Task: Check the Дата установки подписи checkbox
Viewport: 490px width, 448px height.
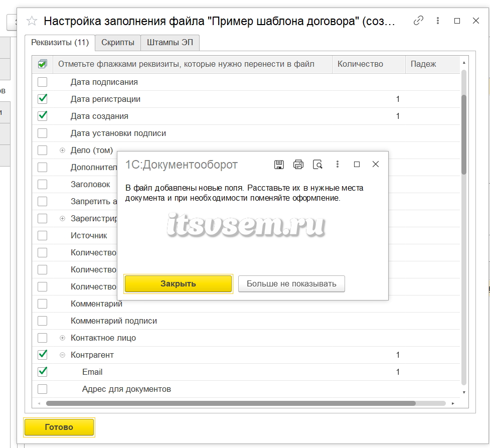Action: (43, 133)
